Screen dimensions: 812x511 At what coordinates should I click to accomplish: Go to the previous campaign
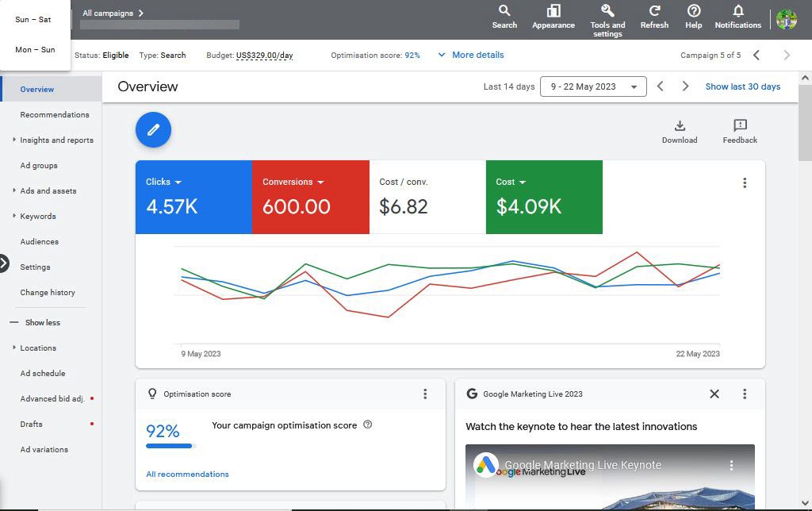click(756, 55)
